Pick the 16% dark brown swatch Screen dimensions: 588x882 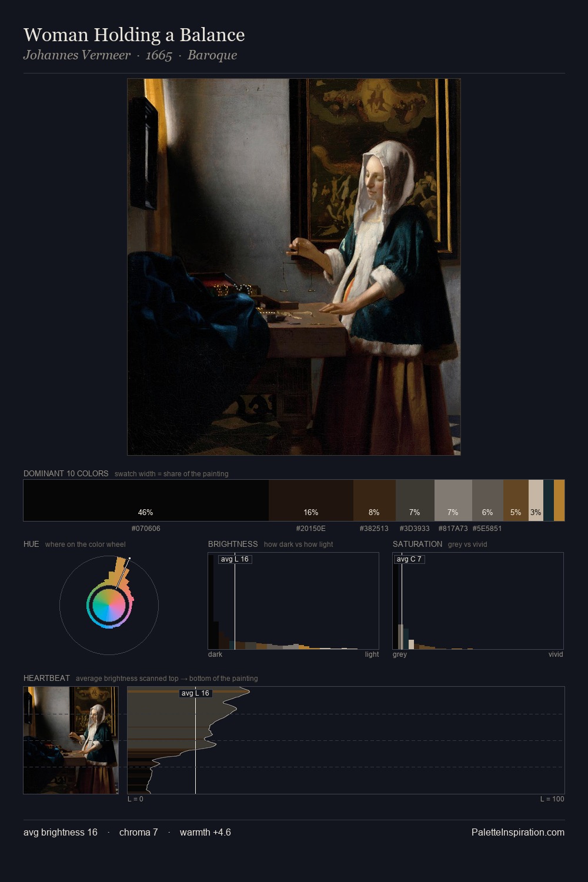[x=311, y=500]
